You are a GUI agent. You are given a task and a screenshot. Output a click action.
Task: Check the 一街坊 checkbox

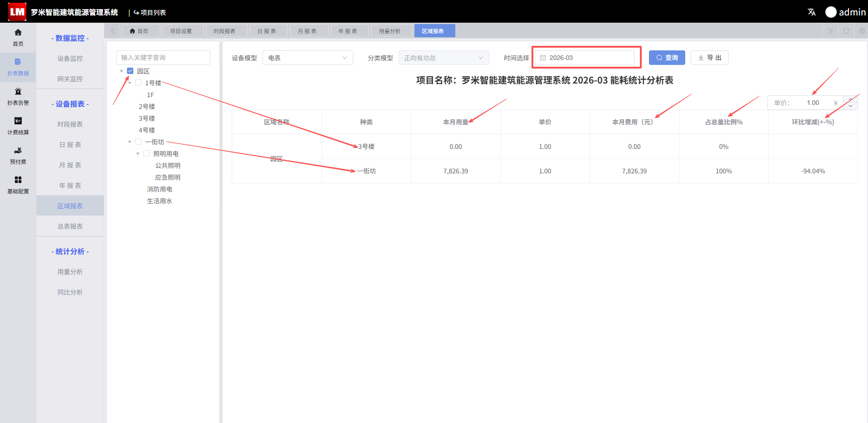coord(138,142)
